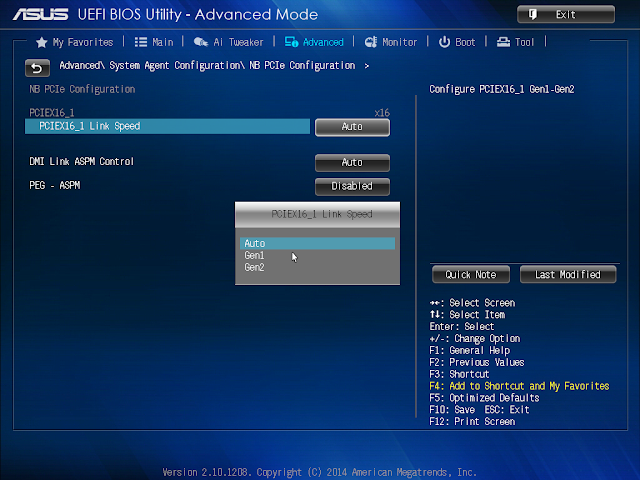Click the NB PCIe Configuration heading
The image size is (640, 480).
[82, 89]
